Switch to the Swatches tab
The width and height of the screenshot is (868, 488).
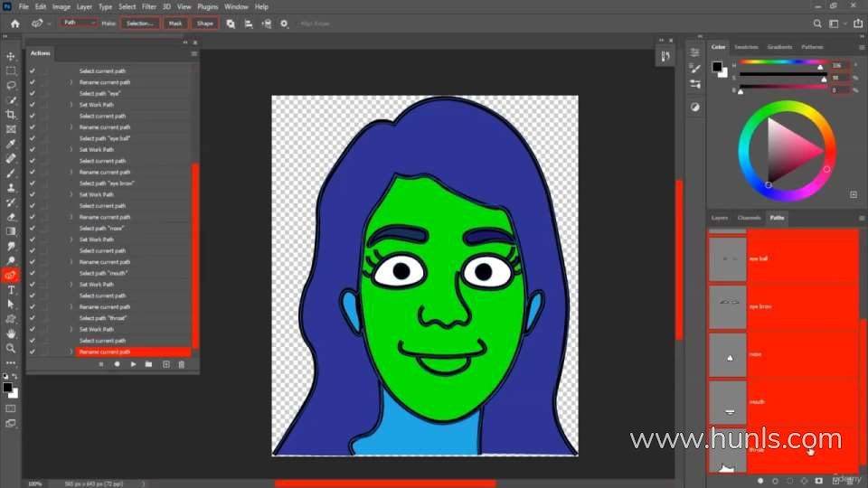(x=746, y=47)
